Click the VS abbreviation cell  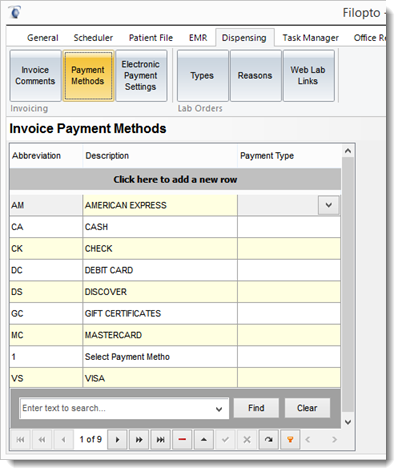tap(46, 378)
